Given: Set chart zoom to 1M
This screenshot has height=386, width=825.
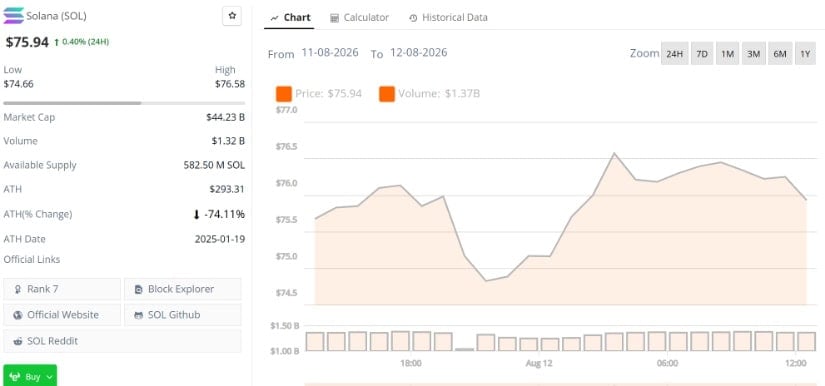Looking at the screenshot, I should click(x=728, y=54).
